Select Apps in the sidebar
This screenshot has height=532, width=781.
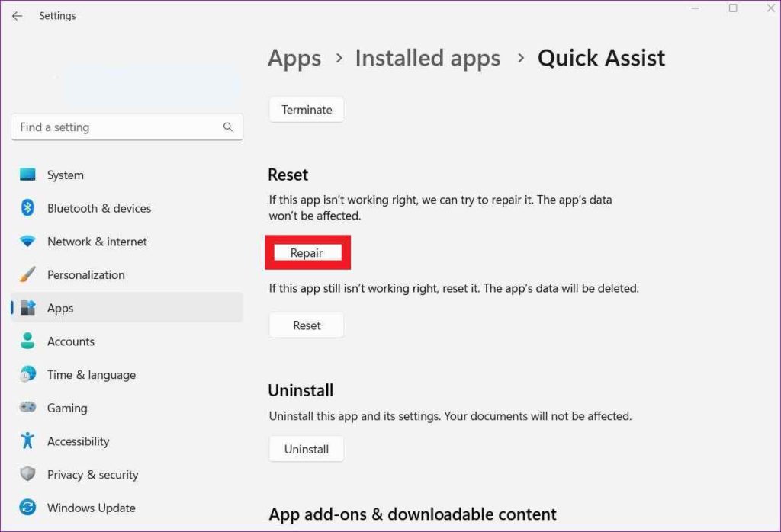pyautogui.click(x=127, y=308)
